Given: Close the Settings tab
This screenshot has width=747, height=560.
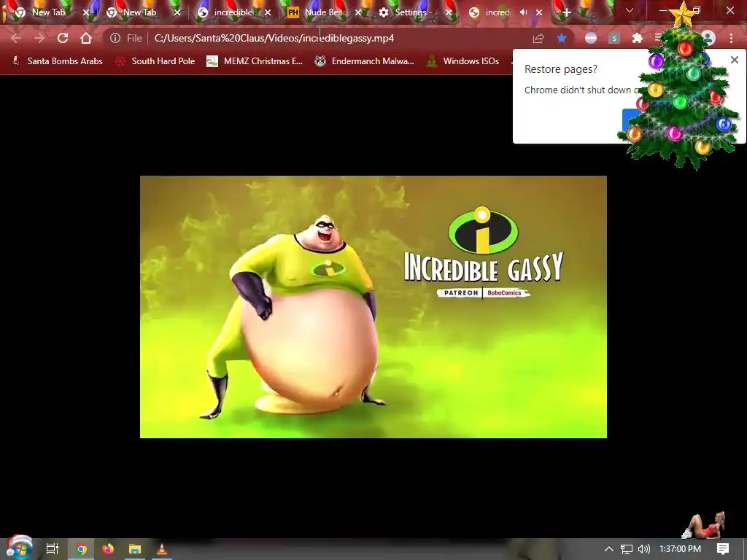Looking at the screenshot, I should coord(449,12).
